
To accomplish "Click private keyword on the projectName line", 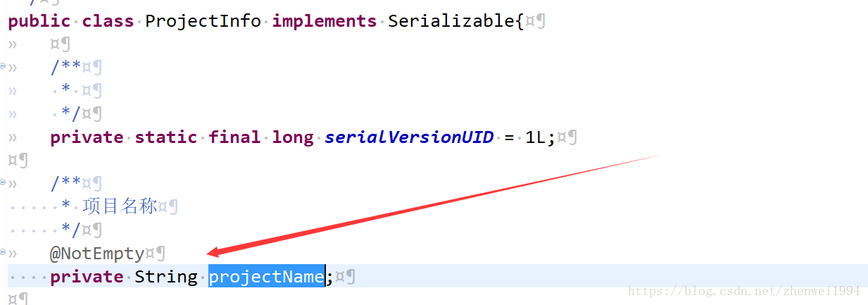I will [87, 277].
